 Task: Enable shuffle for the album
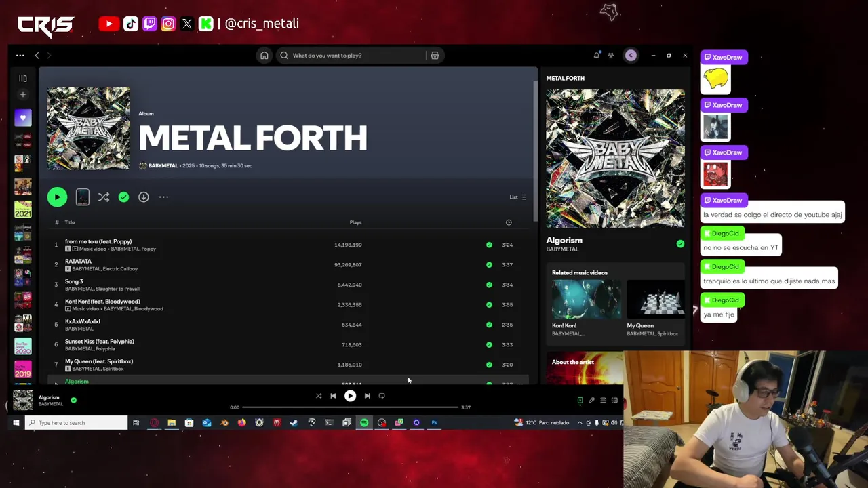coord(103,197)
